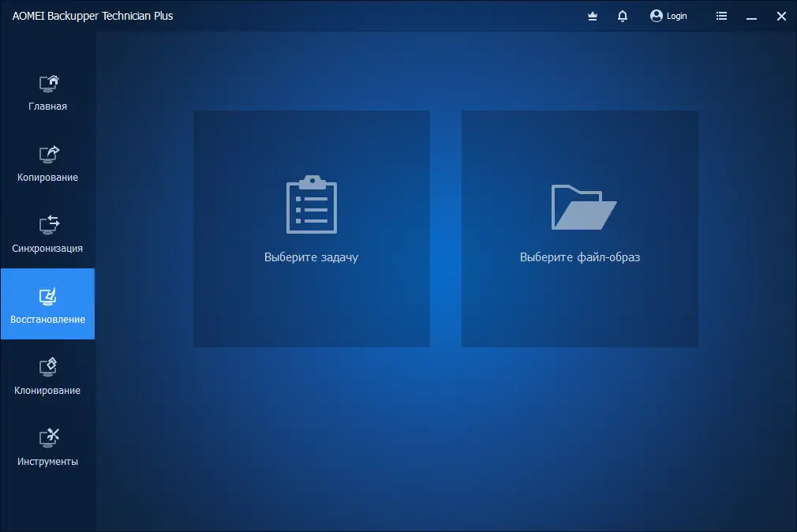The width and height of the screenshot is (797, 532).
Task: Click the Login link
Action: coord(676,16)
